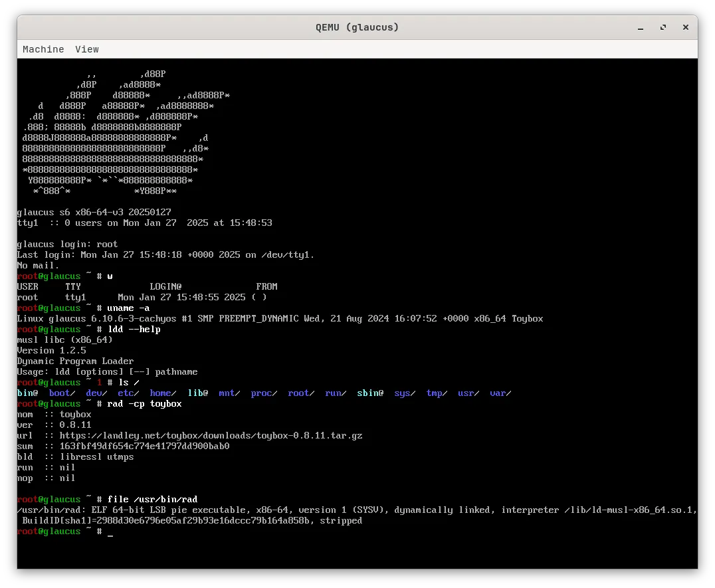The height and width of the screenshot is (588, 715).
Task: Maximize the QEMU (glaucus) window
Action: [663, 27]
